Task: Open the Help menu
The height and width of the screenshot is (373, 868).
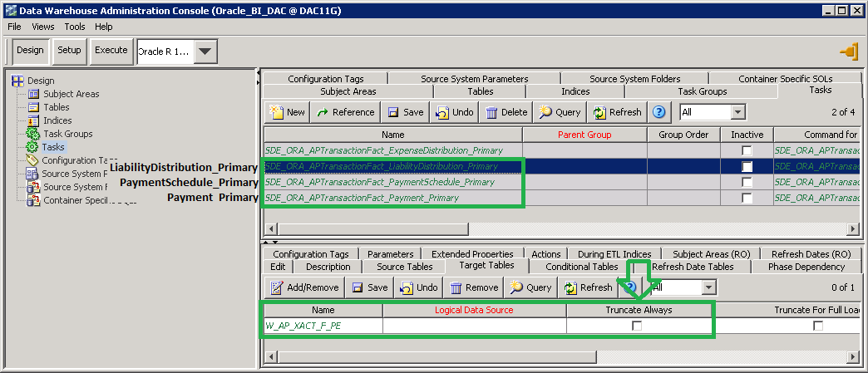Action: (104, 27)
